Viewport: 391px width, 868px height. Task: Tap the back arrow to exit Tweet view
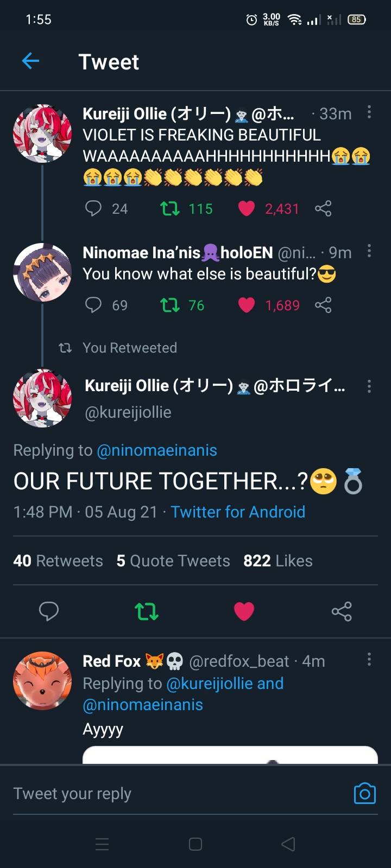tap(30, 61)
